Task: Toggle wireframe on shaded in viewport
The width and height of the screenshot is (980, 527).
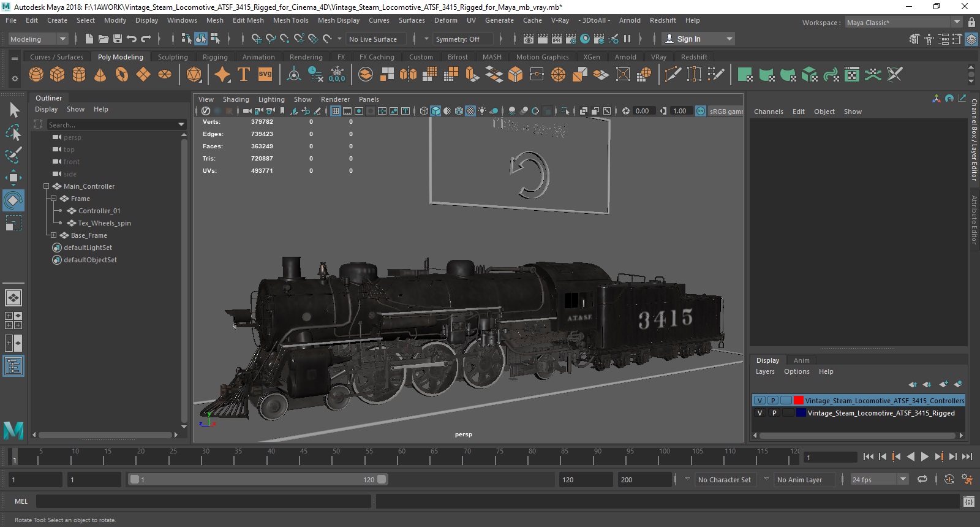Action: click(459, 111)
